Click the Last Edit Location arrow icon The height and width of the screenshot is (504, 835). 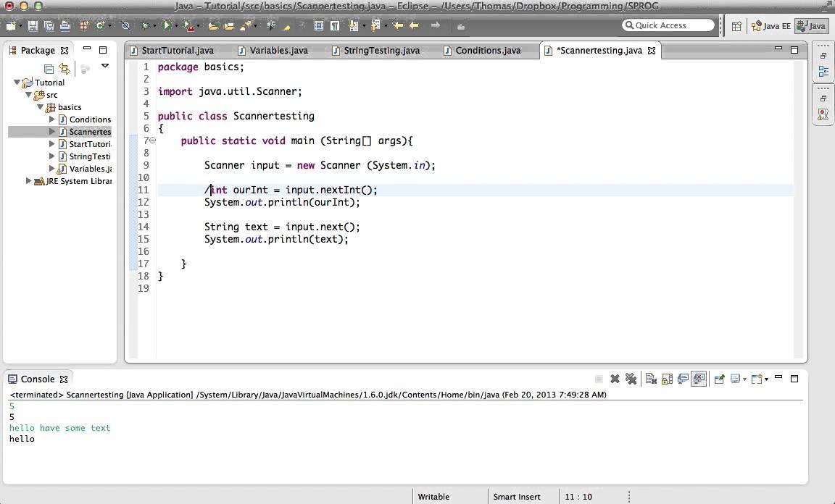tap(398, 25)
